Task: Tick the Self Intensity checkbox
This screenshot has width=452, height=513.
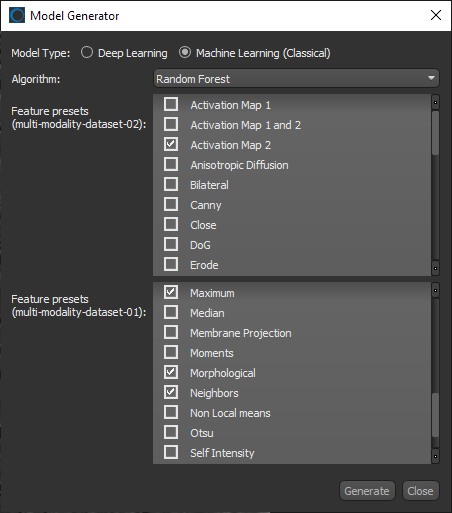Action: click(x=171, y=452)
